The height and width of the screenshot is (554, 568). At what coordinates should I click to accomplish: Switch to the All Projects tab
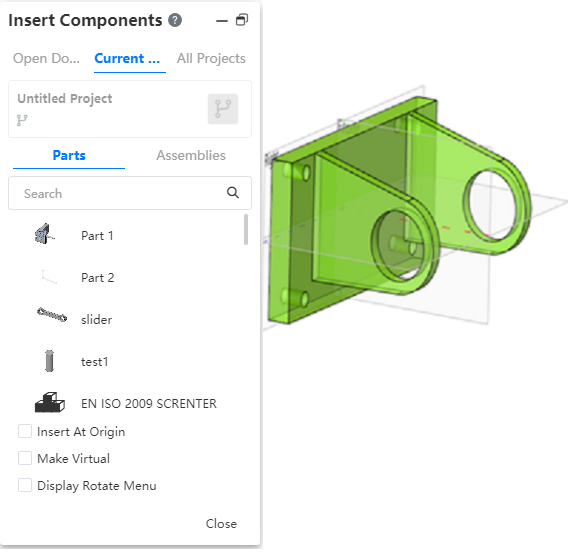click(211, 58)
